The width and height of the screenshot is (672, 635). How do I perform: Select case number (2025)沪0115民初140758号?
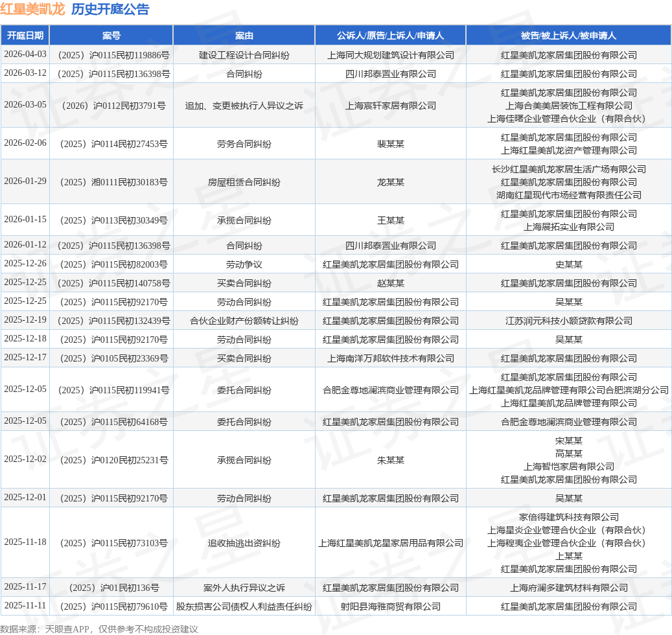(x=113, y=283)
